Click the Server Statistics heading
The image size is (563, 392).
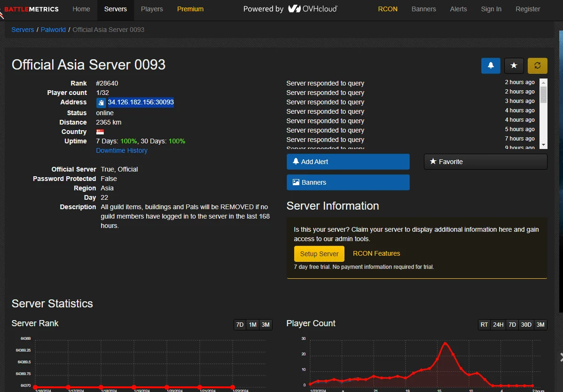[x=53, y=304]
